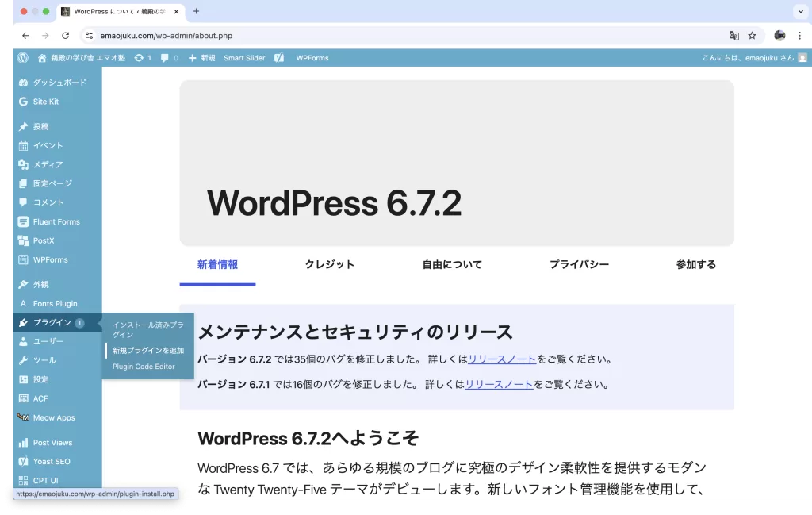
Task: Click the Post Views chart icon
Action: pyautogui.click(x=23, y=443)
